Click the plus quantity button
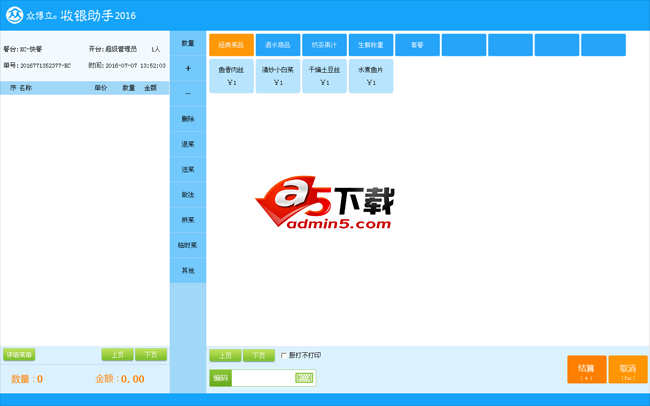This screenshot has height=406, width=650. pyautogui.click(x=188, y=69)
